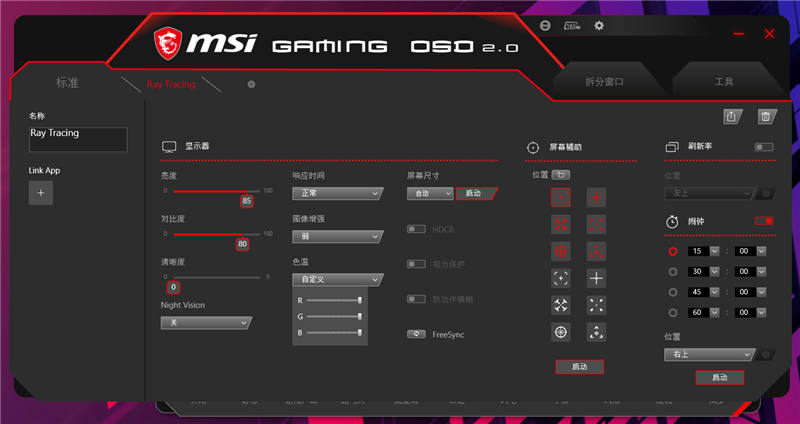
Task: Select the 60:00 alarm radio button
Action: [673, 312]
